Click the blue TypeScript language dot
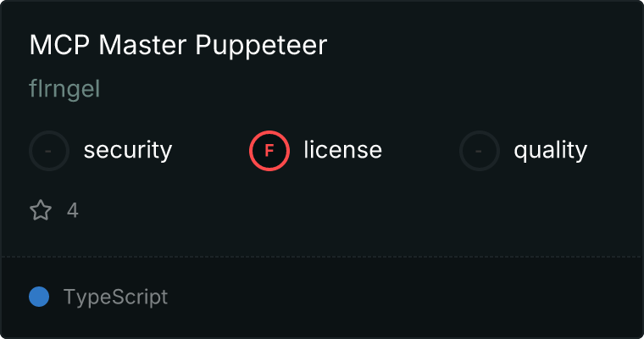This screenshot has width=644, height=339. pyautogui.click(x=39, y=297)
